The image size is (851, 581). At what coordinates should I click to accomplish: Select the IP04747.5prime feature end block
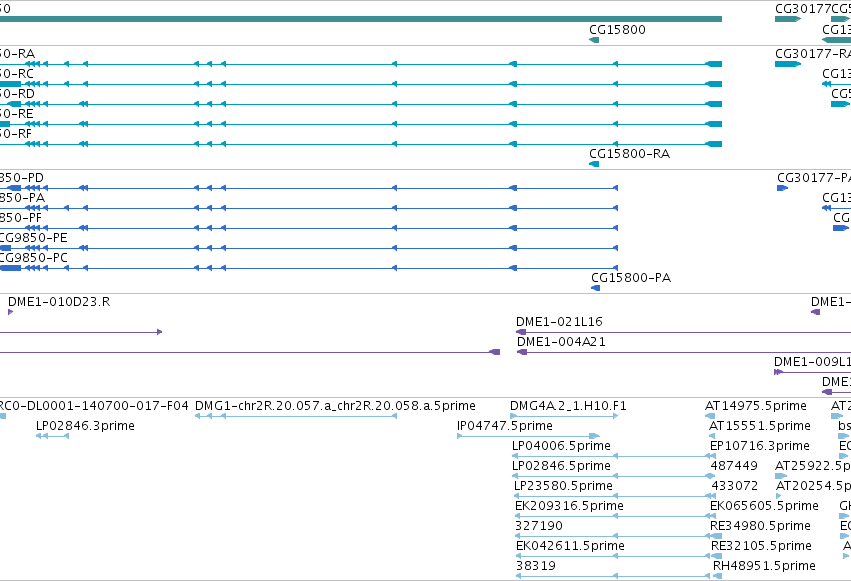coord(594,436)
